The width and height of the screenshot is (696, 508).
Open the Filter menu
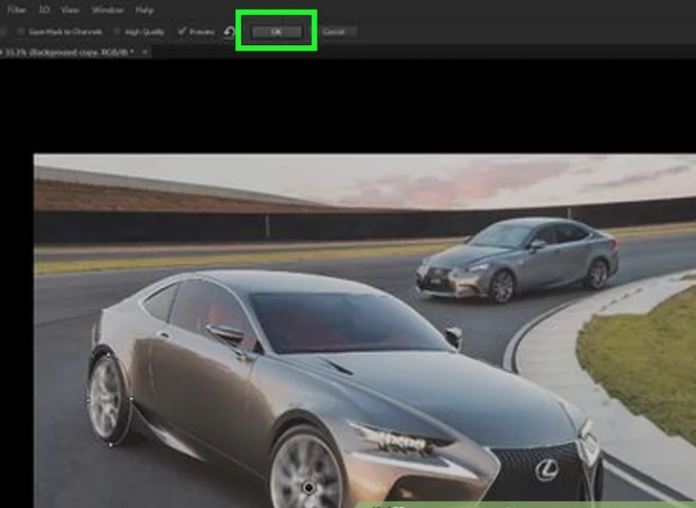[16, 10]
